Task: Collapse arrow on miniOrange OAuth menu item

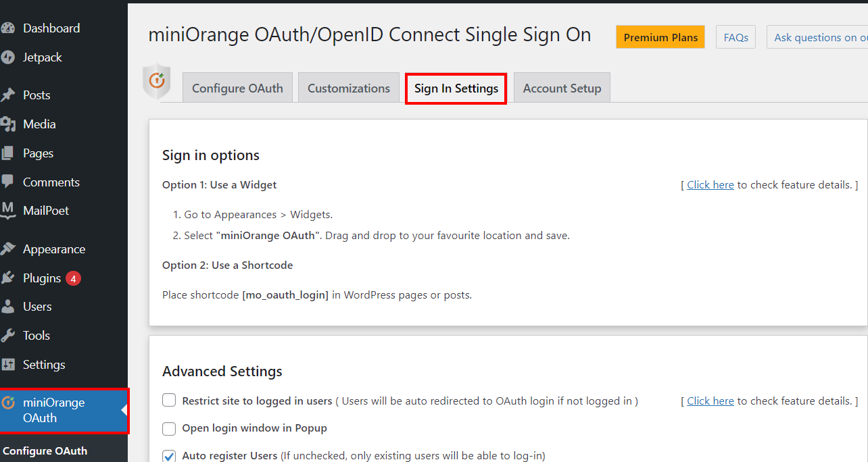Action: coord(124,410)
